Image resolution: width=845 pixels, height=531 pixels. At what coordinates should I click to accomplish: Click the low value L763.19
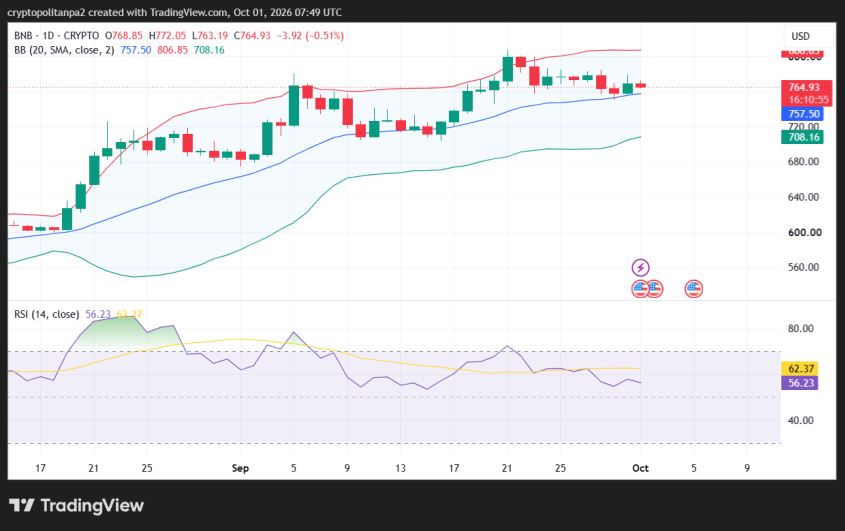[210, 36]
